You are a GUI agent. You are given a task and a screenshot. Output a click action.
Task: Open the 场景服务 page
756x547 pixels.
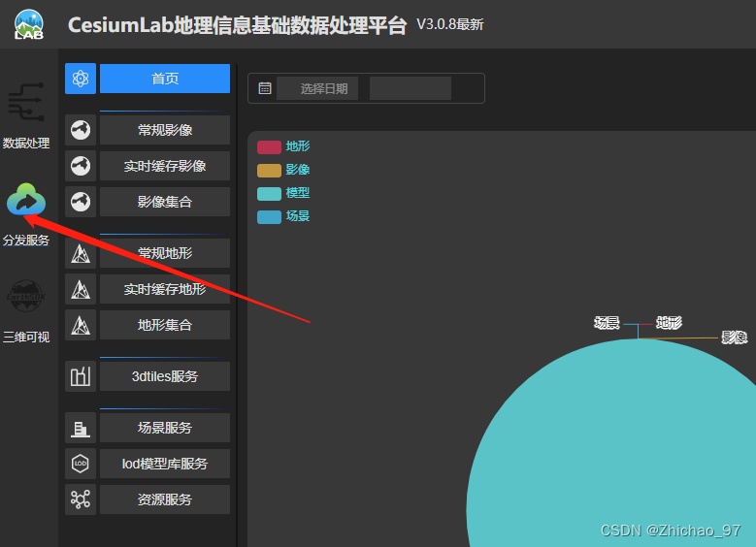coord(165,428)
